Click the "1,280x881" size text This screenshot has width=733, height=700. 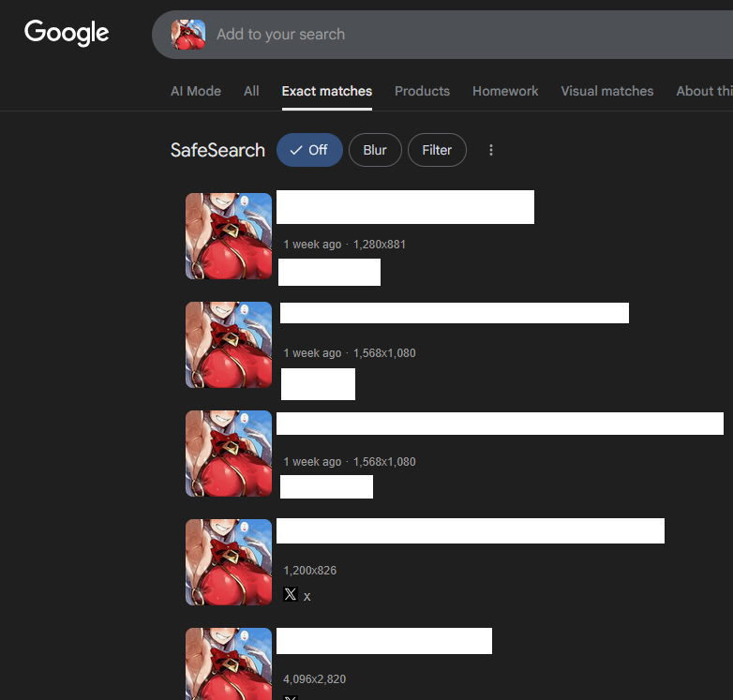coord(379,245)
